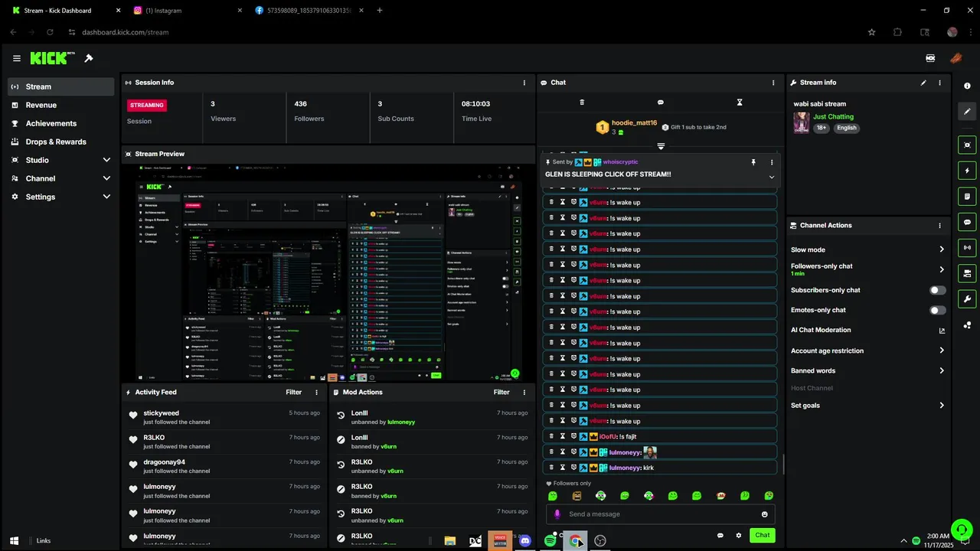Send message with green Chat button
980x551 pixels.
[762, 536]
